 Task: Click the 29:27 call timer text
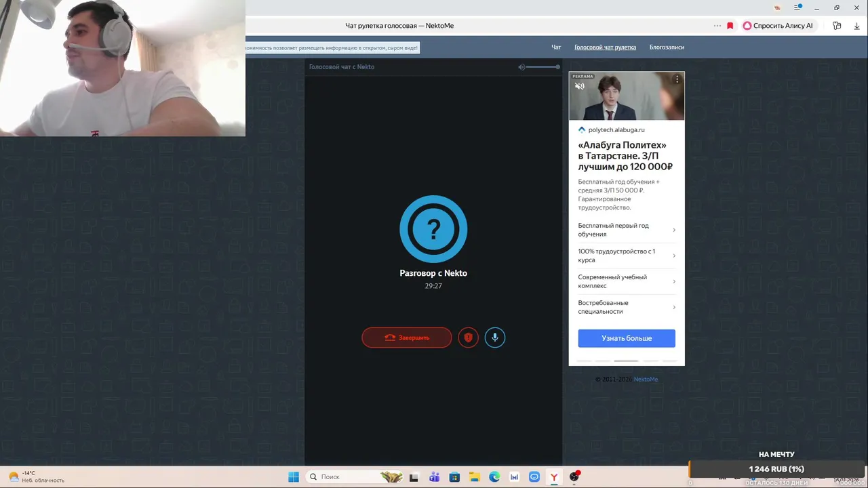[433, 286]
